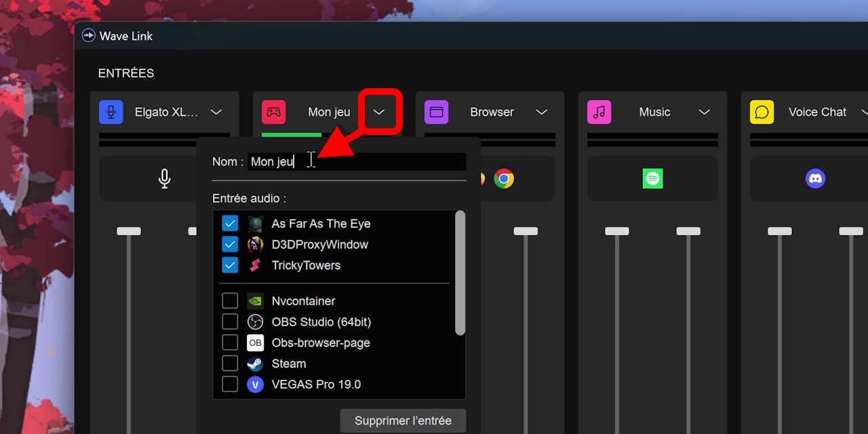This screenshot has width=868, height=434.
Task: Uncheck the As Far As The Eye checkbox
Action: pyautogui.click(x=230, y=223)
